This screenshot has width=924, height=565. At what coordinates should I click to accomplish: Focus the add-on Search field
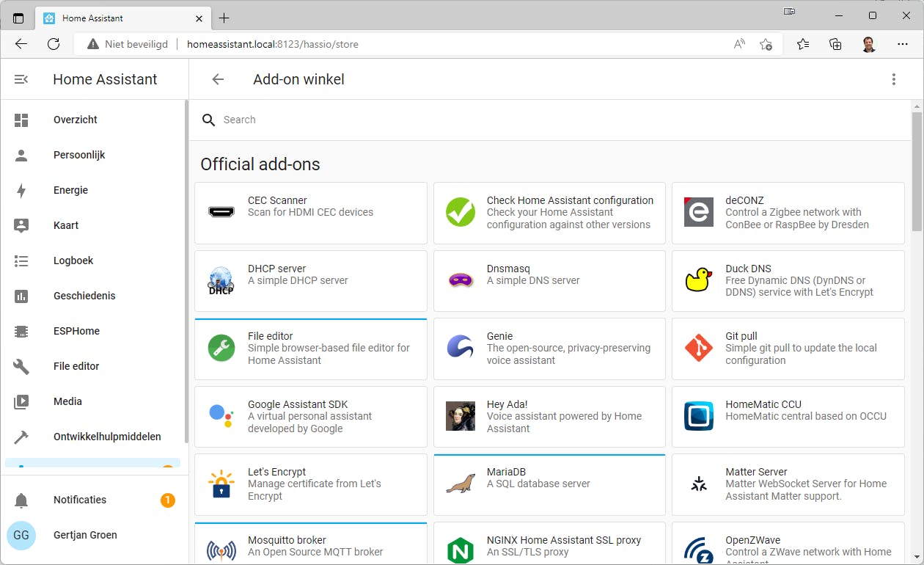(x=550, y=120)
